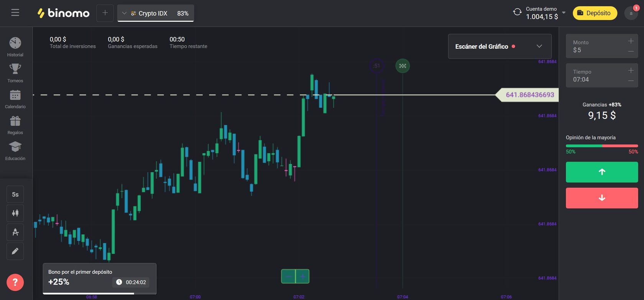Click the current price label 641.868436693

click(x=527, y=95)
